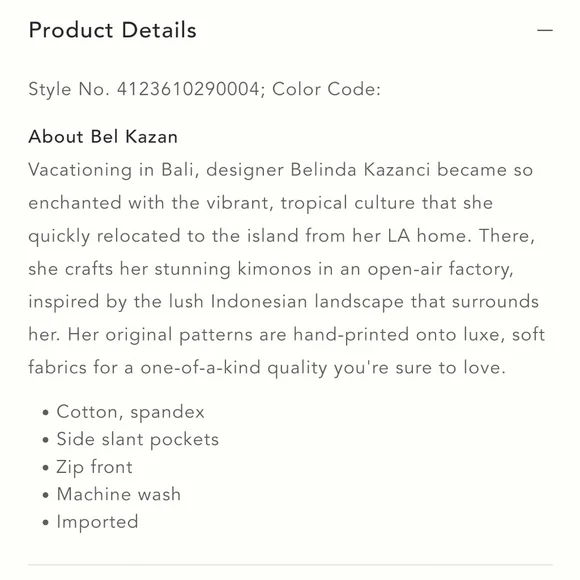
Task: Select the Style No. 4123610290004 text
Action: click(146, 89)
